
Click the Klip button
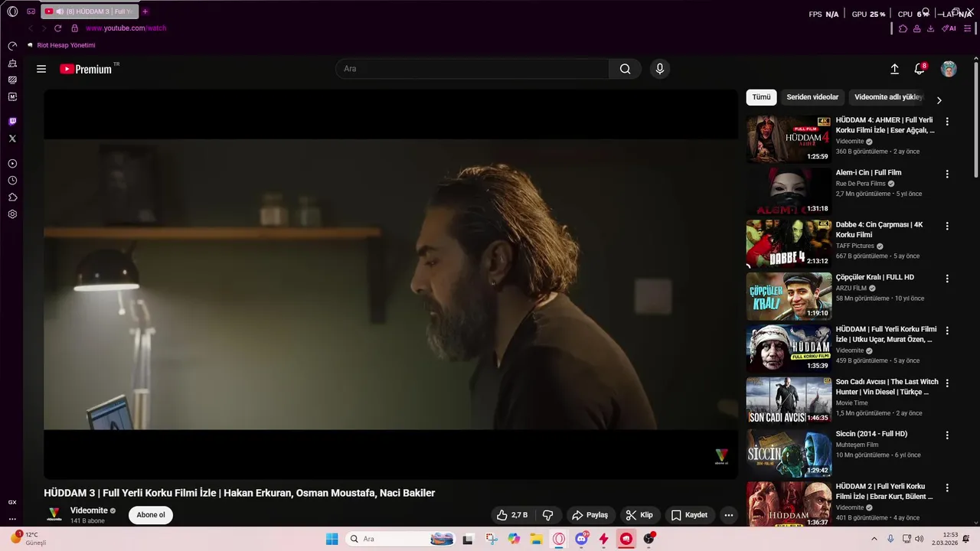639,515
